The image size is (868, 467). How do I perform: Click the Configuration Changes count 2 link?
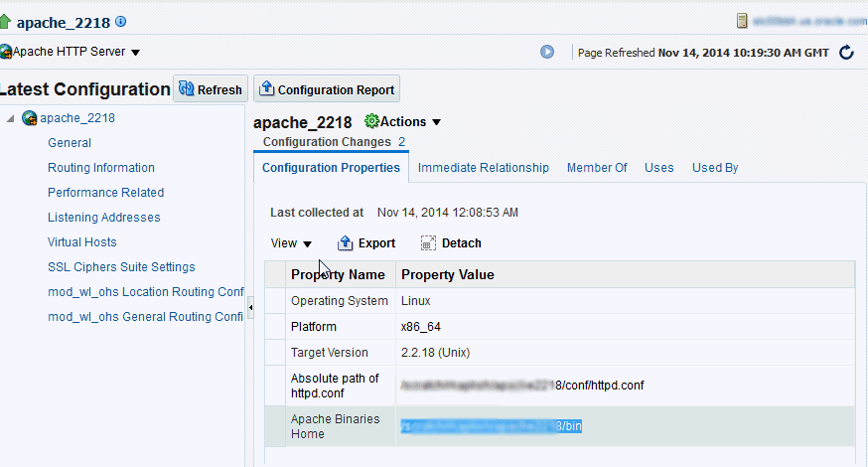(402, 142)
